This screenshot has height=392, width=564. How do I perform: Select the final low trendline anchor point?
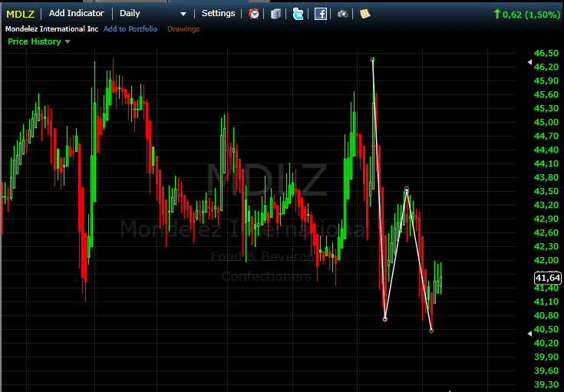431,331
